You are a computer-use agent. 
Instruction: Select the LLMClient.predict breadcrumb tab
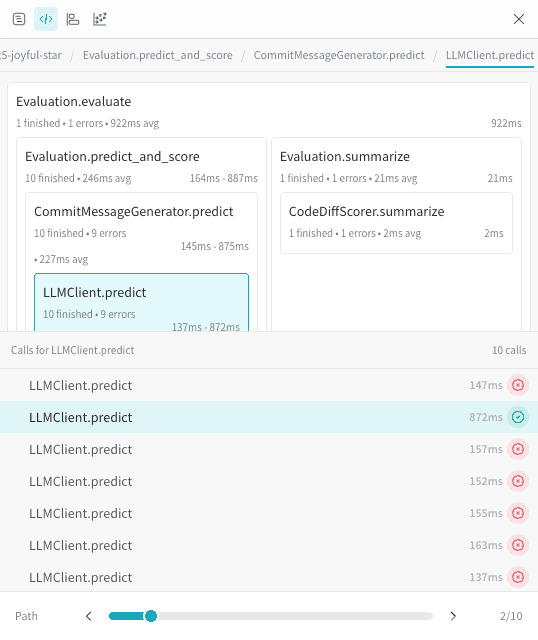[x=490, y=55]
